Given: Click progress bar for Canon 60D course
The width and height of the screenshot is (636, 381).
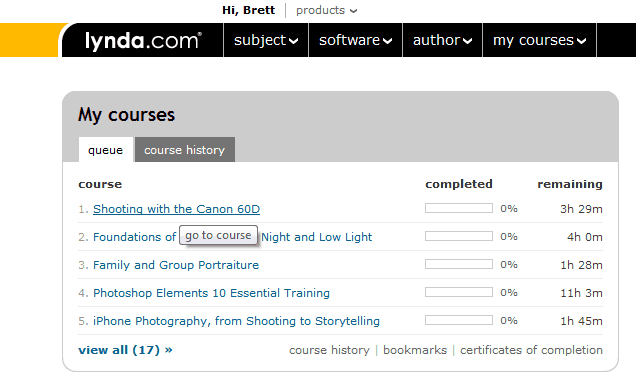Looking at the screenshot, I should (459, 208).
